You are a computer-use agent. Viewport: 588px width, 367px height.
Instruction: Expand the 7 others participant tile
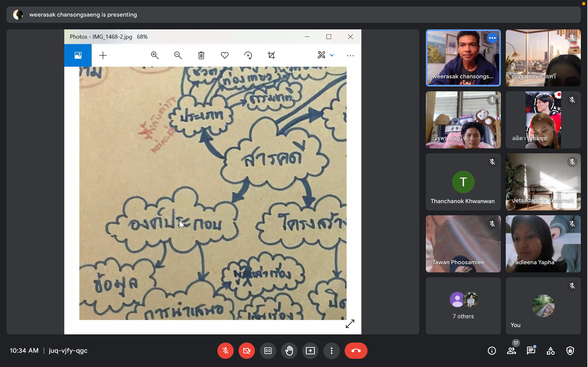coord(463,306)
